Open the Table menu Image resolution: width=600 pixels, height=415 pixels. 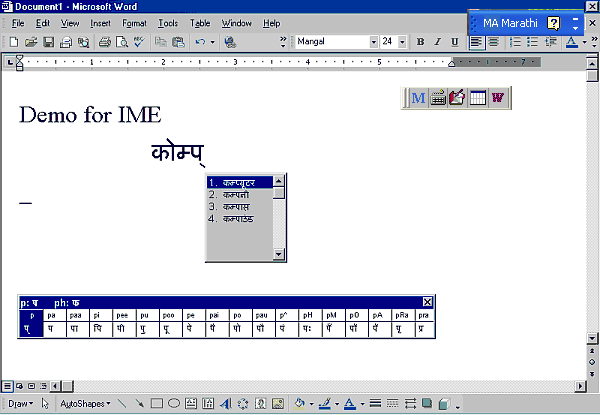click(200, 22)
